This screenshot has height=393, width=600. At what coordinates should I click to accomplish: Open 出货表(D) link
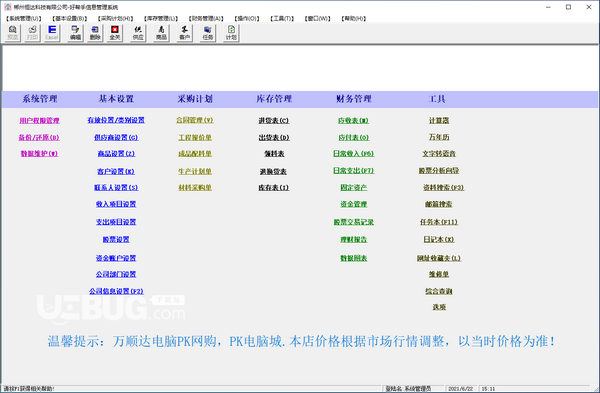pyautogui.click(x=274, y=137)
